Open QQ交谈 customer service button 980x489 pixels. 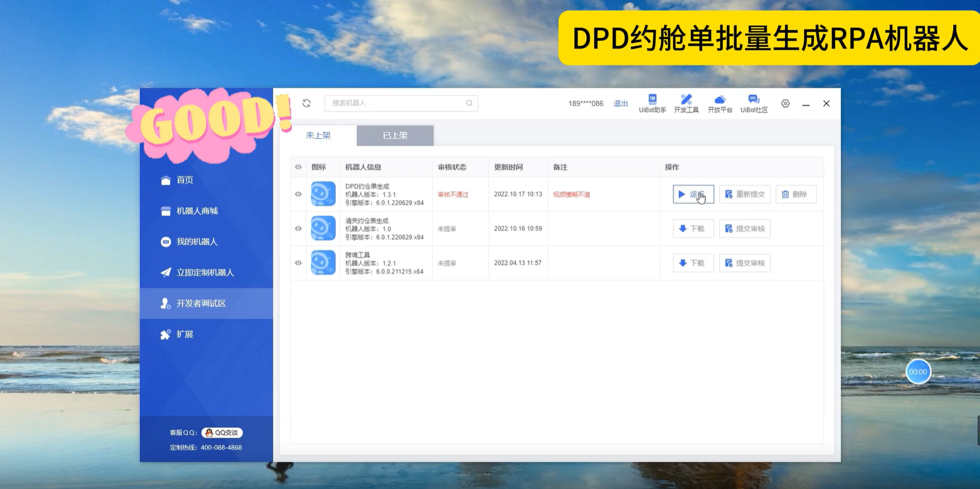point(222,433)
